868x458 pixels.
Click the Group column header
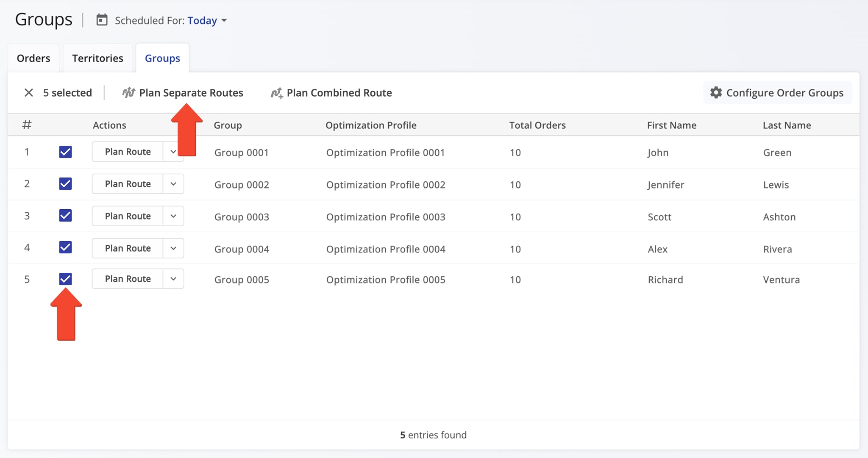tap(228, 125)
